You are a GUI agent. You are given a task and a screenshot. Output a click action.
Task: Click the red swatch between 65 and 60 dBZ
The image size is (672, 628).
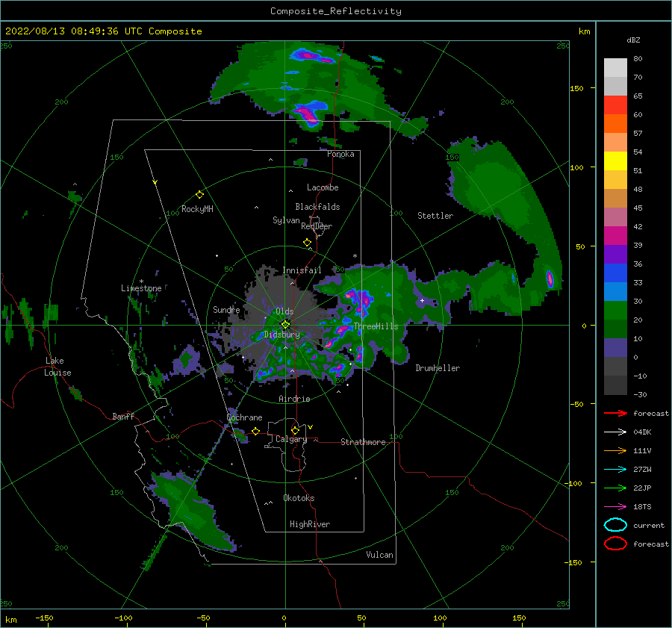[x=615, y=105]
